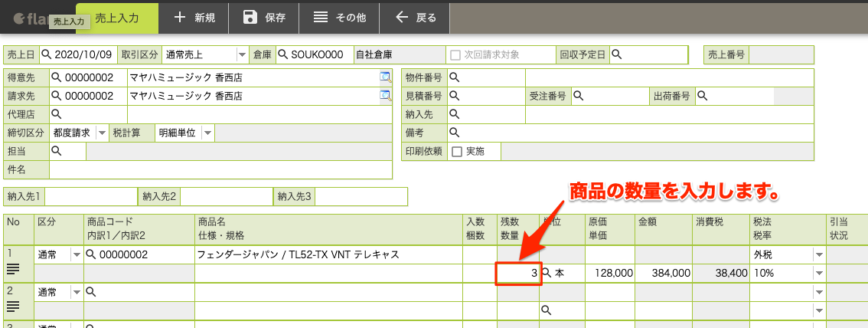This screenshot has width=868, height=328.
Task: Open the row 1 line menu icon
Action: pyautogui.click(x=13, y=269)
